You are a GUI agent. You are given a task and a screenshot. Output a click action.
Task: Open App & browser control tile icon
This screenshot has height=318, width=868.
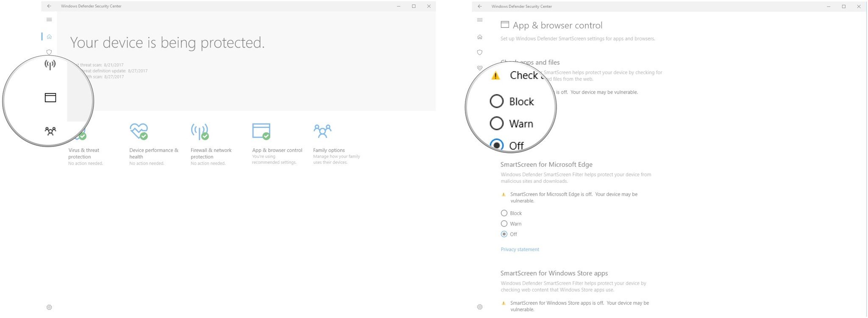(261, 131)
